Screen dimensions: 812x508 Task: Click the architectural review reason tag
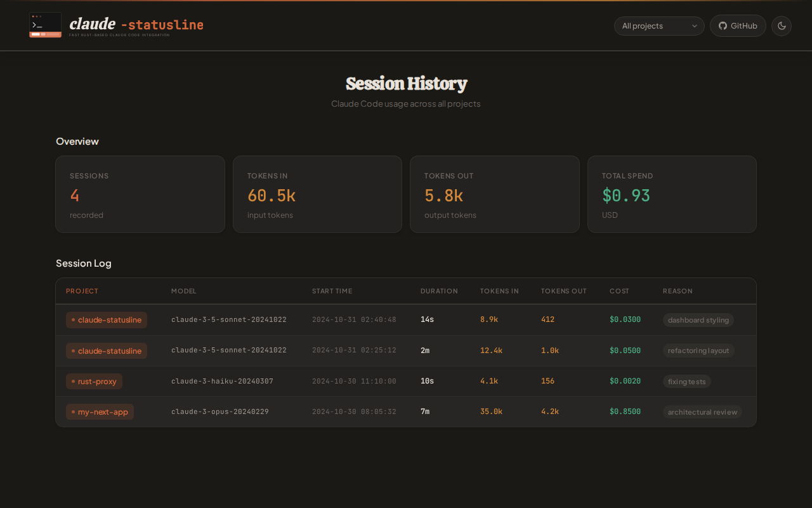coord(702,411)
